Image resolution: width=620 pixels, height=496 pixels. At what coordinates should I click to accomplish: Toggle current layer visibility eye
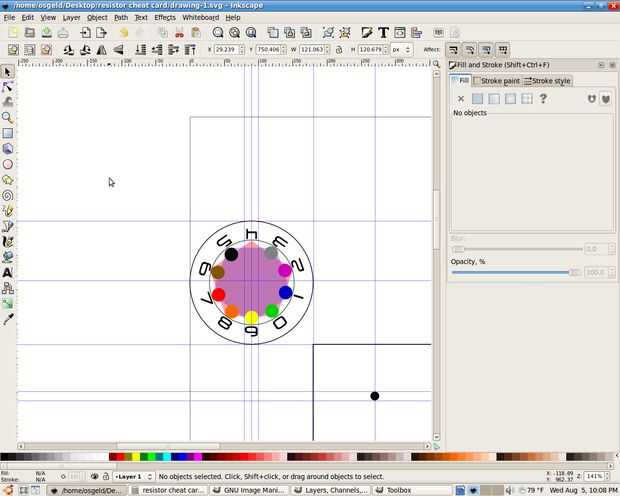point(94,477)
